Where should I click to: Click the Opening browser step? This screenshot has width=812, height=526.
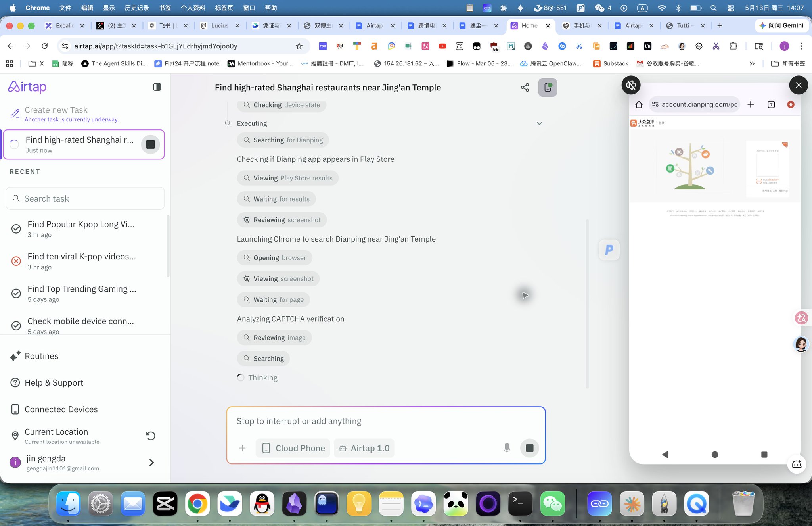[x=274, y=258]
